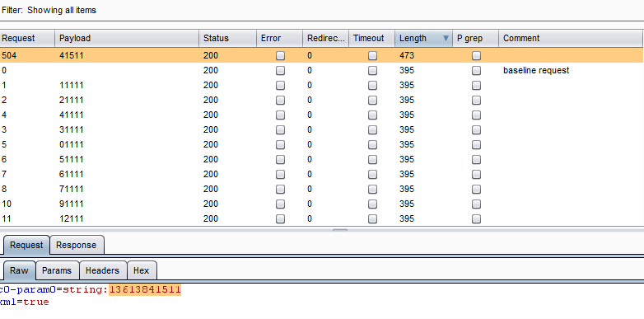Sort by the Error column header
This screenshot has width=644, height=319.
tap(279, 38)
